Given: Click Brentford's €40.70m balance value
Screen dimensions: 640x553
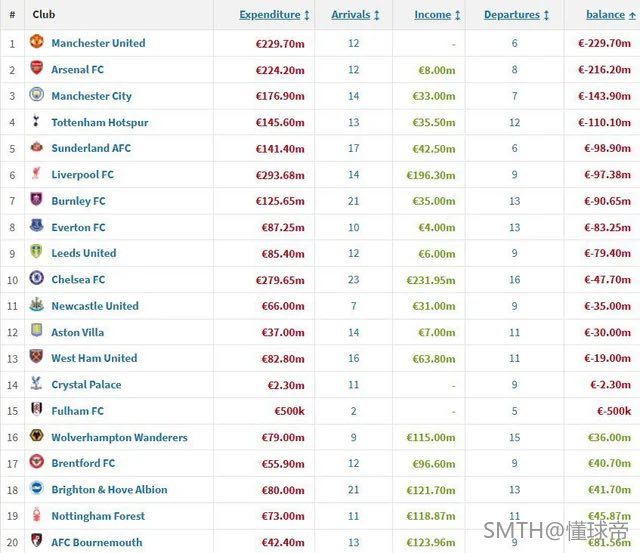Looking at the screenshot, I should (609, 463).
